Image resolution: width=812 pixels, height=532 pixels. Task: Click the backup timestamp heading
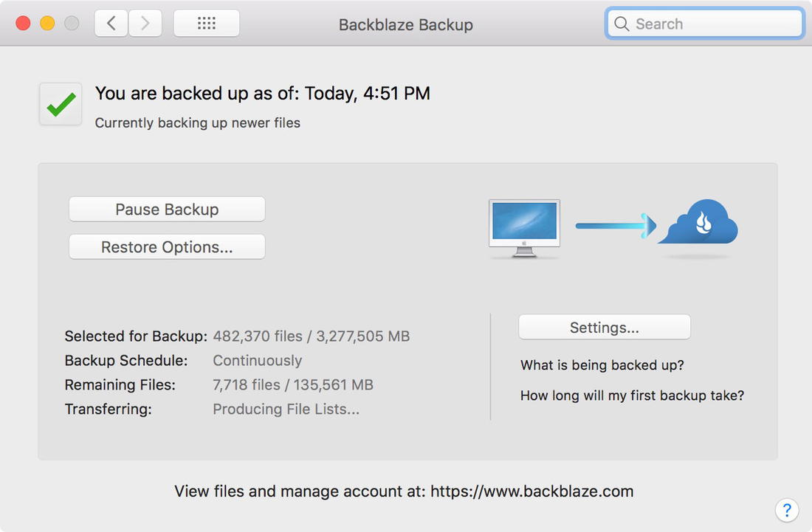(262, 93)
